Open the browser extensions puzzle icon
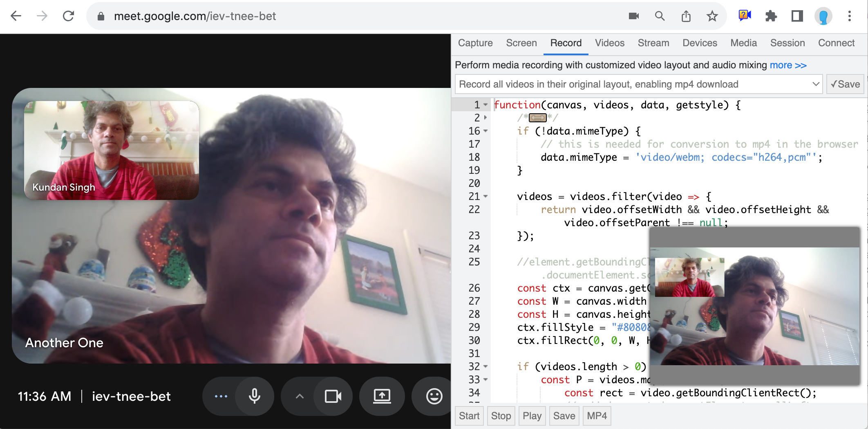Screen dimensions: 868x429 point(771,16)
